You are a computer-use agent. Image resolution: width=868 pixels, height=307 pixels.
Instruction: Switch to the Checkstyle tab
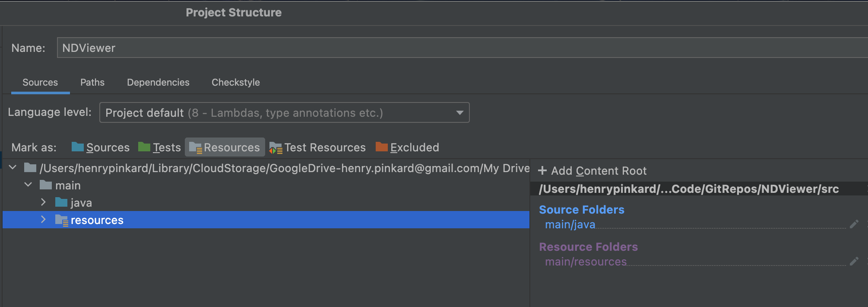(x=236, y=82)
